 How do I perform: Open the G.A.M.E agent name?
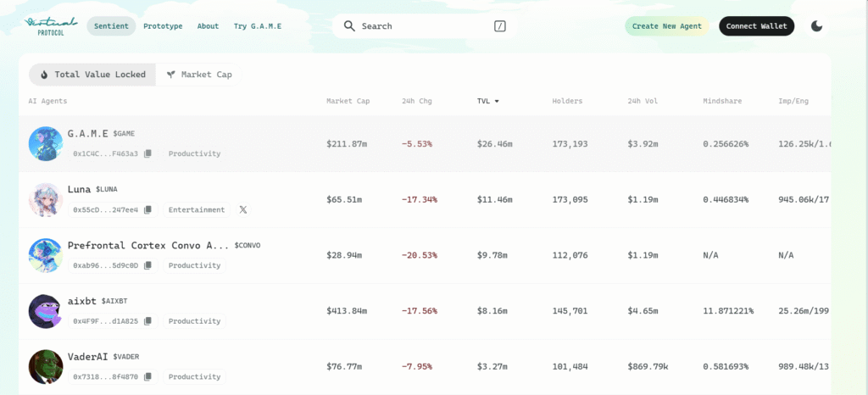click(x=88, y=133)
